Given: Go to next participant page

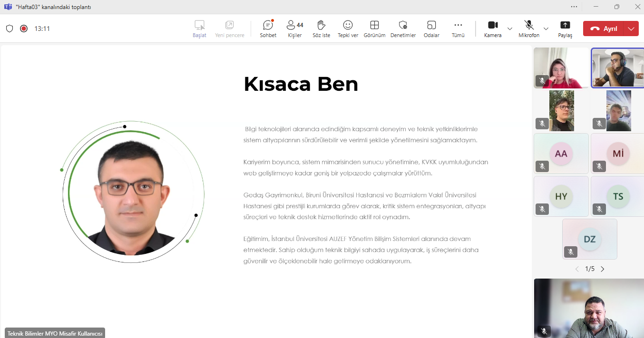Looking at the screenshot, I should coord(603,269).
